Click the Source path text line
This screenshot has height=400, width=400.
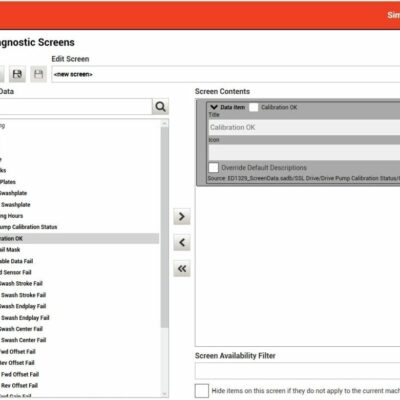304,179
